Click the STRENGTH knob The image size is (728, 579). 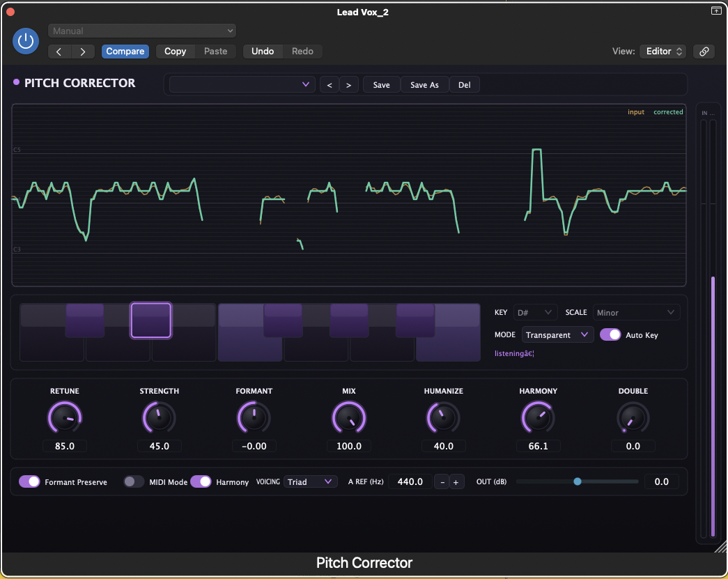[x=160, y=417]
